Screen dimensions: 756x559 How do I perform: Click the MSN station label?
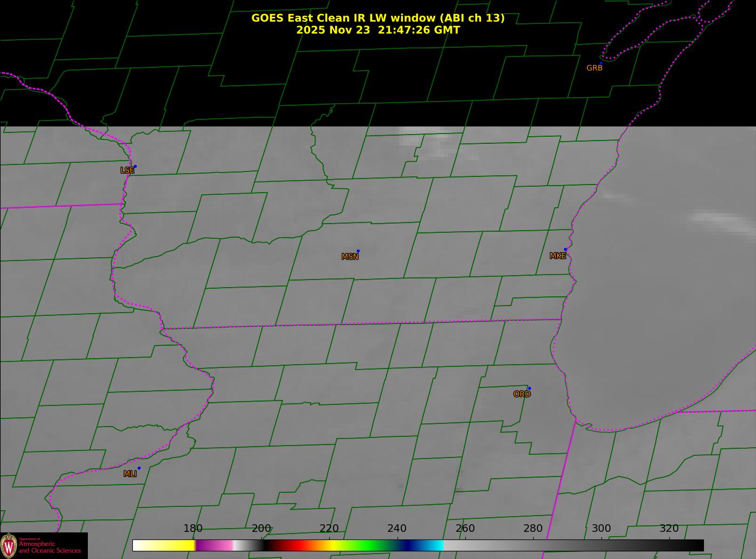coord(350,257)
